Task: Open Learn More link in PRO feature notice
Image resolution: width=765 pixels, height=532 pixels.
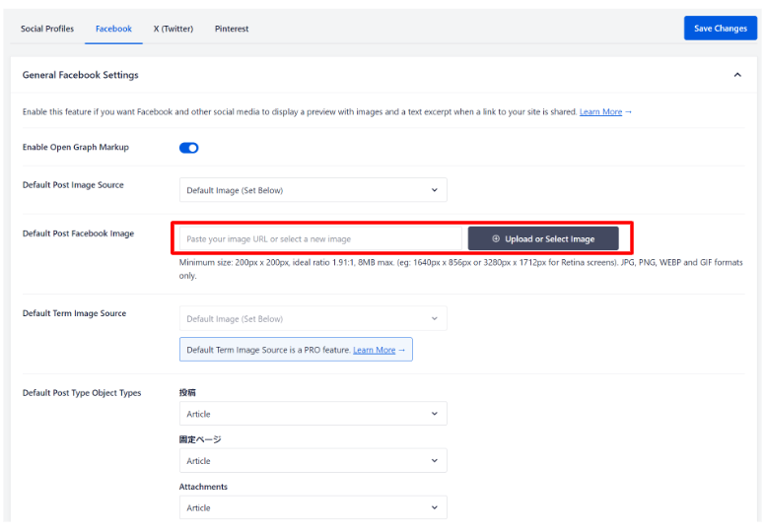Action: (x=374, y=350)
